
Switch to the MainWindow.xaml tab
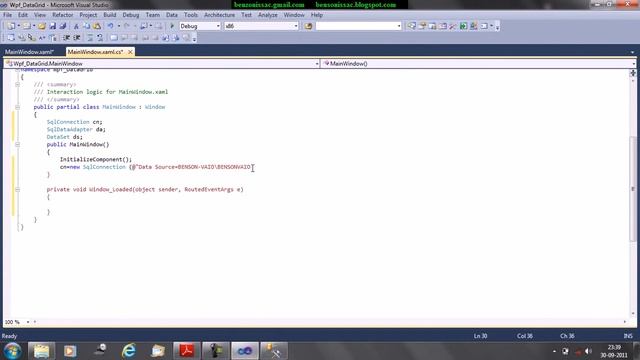tap(29, 52)
